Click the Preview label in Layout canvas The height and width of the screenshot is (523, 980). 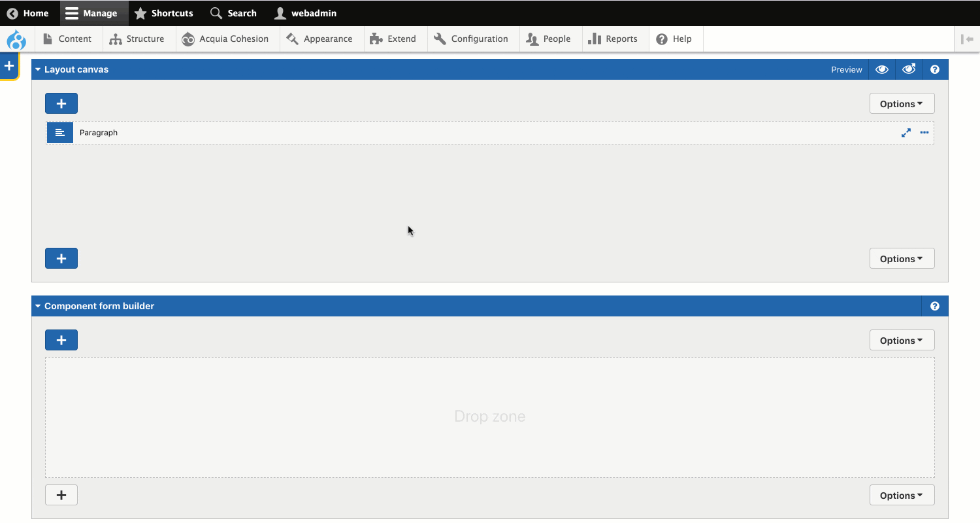[x=847, y=69]
